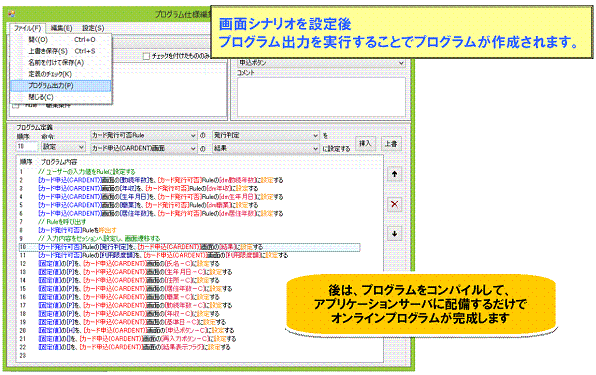Open the 編集(E) menu

pos(61,28)
